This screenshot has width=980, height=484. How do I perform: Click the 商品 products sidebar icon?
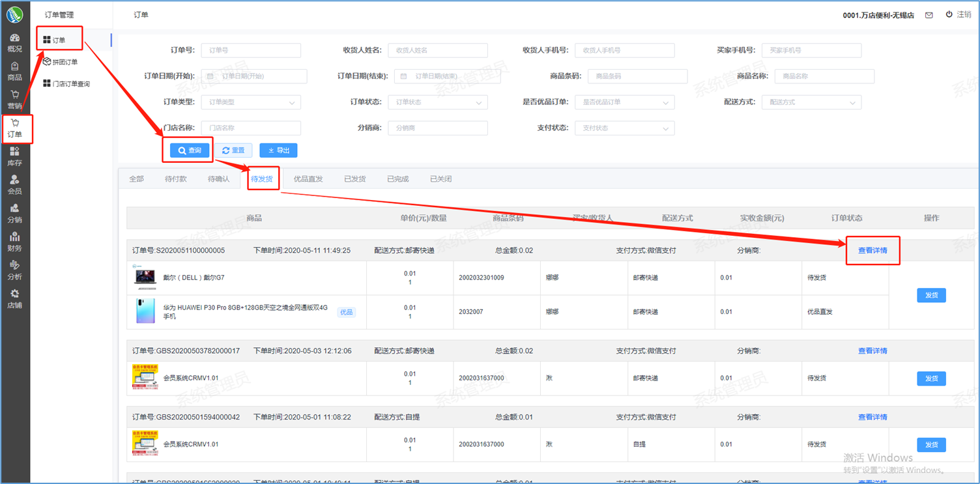point(14,71)
